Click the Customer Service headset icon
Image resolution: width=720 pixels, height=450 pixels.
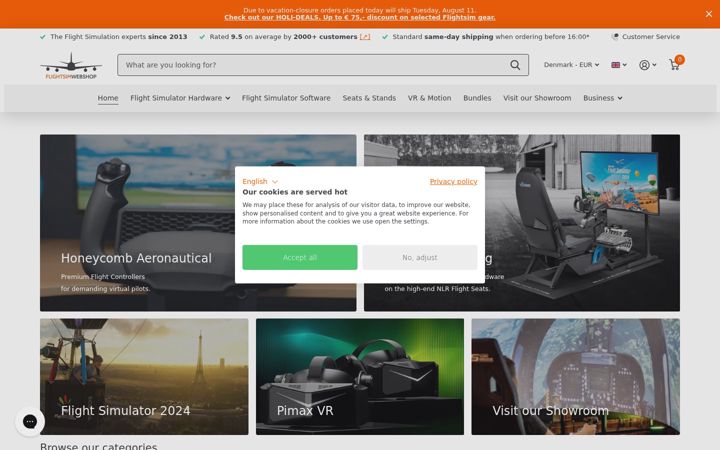pos(615,37)
